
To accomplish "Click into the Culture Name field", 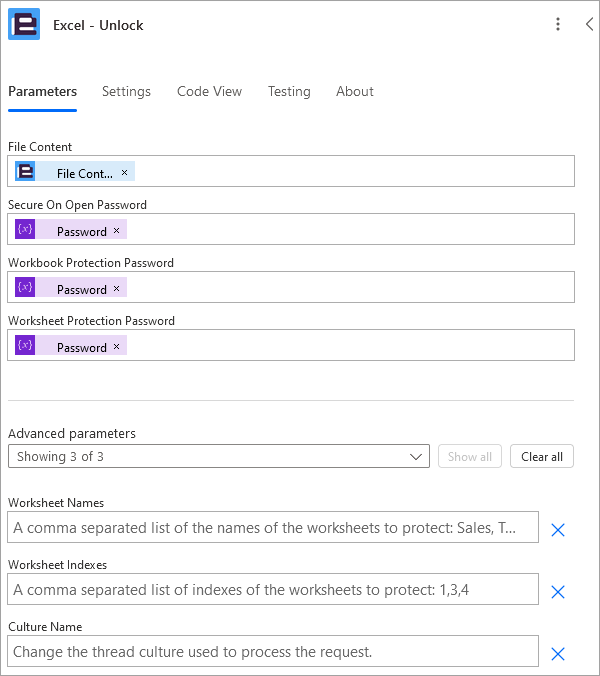I will 273,651.
